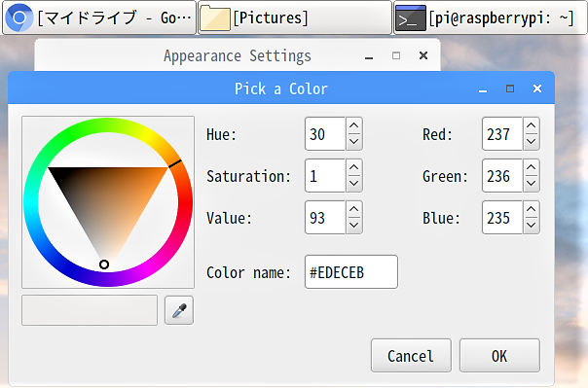Decrease the Hue value
Image resolution: width=588 pixels, height=388 pixels.
click(354, 142)
